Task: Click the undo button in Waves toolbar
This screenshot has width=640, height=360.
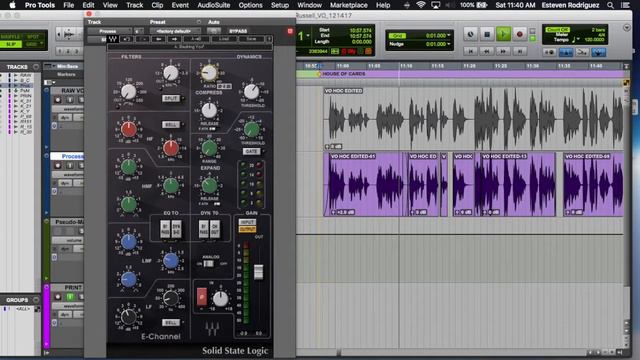Action: pos(127,39)
